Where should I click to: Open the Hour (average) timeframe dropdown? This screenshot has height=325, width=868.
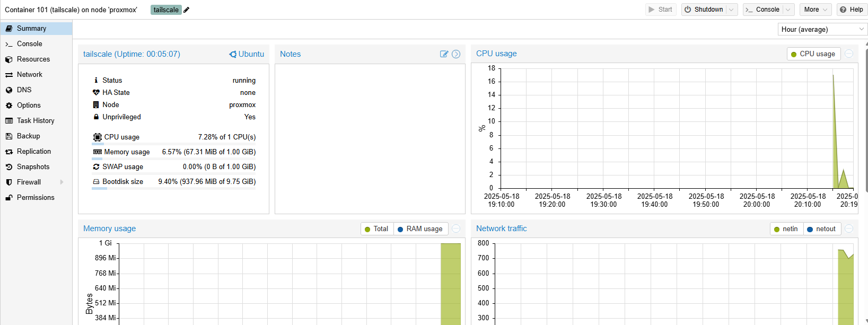[x=821, y=30]
